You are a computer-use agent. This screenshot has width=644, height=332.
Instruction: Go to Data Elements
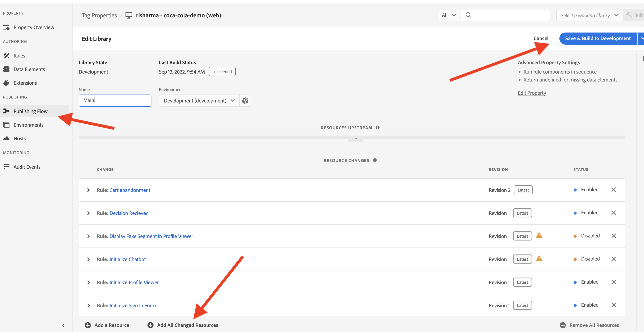[29, 69]
